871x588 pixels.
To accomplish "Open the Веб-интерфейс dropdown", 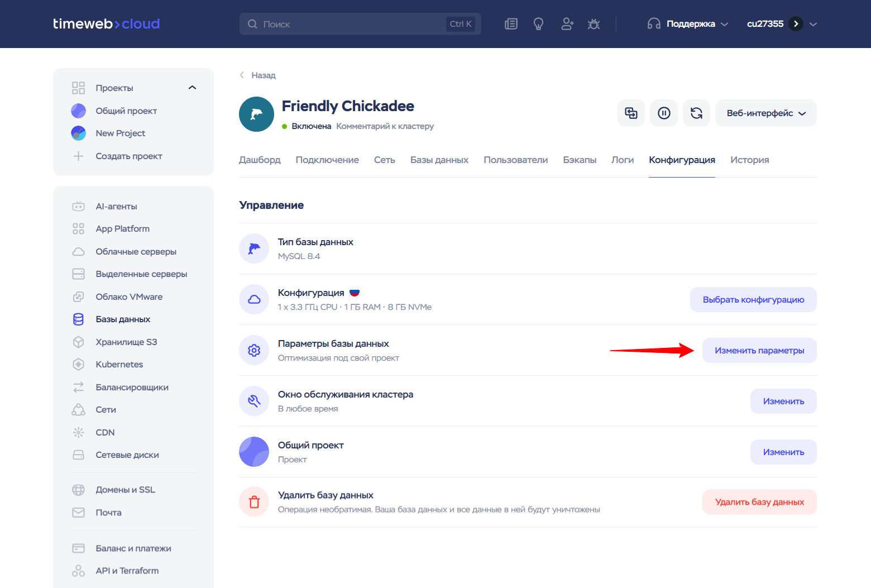I will point(765,113).
